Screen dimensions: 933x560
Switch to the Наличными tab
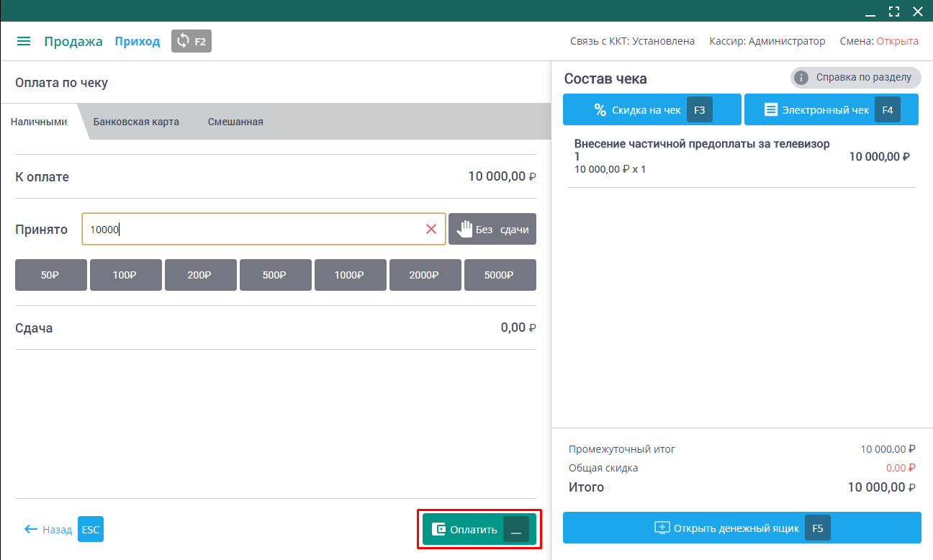coord(39,122)
